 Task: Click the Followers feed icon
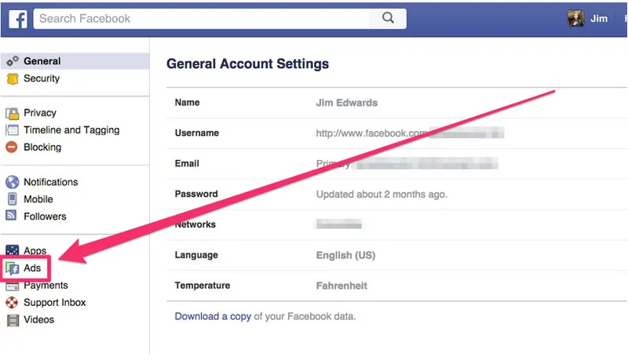pyautogui.click(x=11, y=216)
